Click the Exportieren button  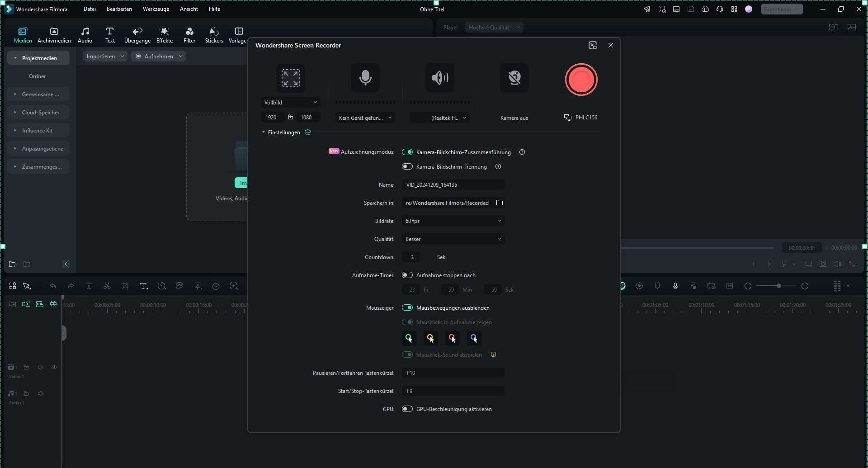coord(782,9)
